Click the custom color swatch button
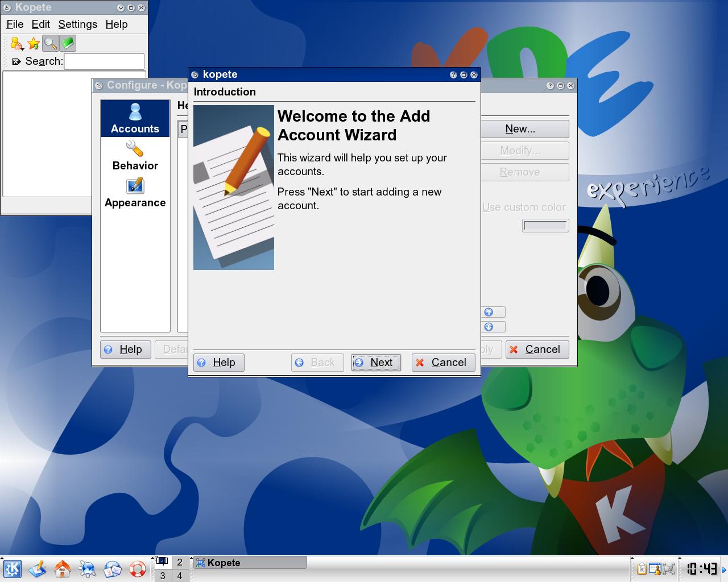This screenshot has height=582, width=728. [x=545, y=226]
